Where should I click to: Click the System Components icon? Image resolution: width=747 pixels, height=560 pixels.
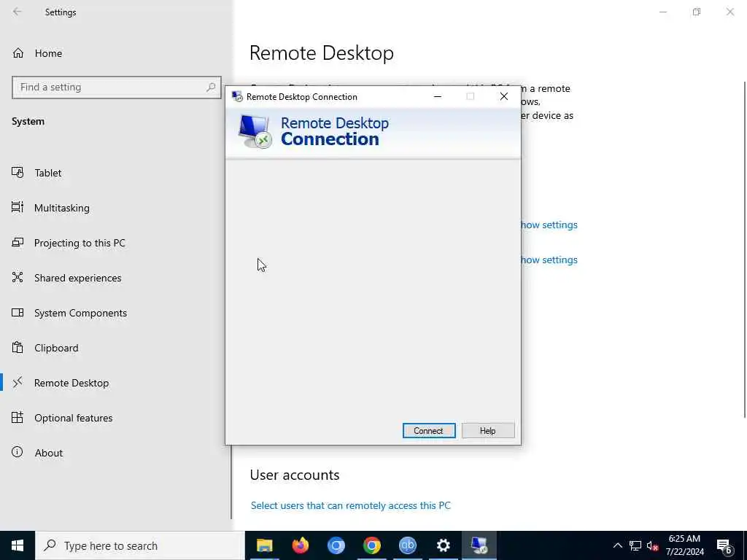click(x=18, y=312)
